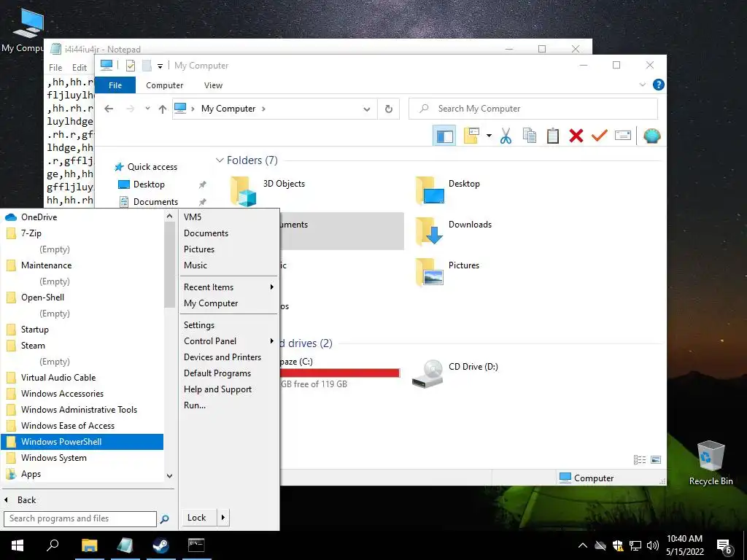Image resolution: width=747 pixels, height=560 pixels.
Task: Go up one folder level
Action: [x=163, y=109]
